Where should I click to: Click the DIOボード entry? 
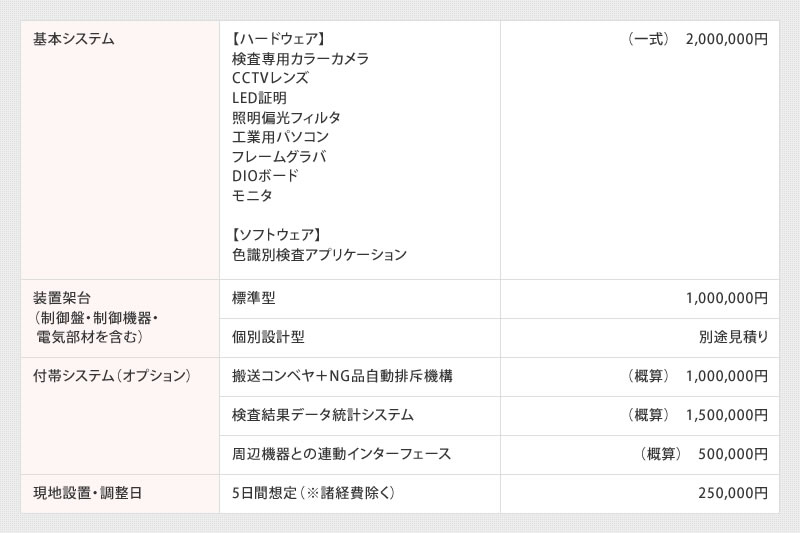pos(265,175)
